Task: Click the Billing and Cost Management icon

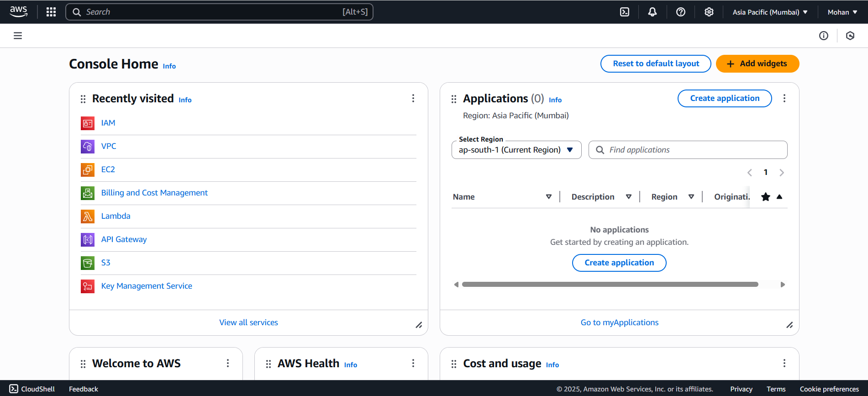Action: [88, 193]
